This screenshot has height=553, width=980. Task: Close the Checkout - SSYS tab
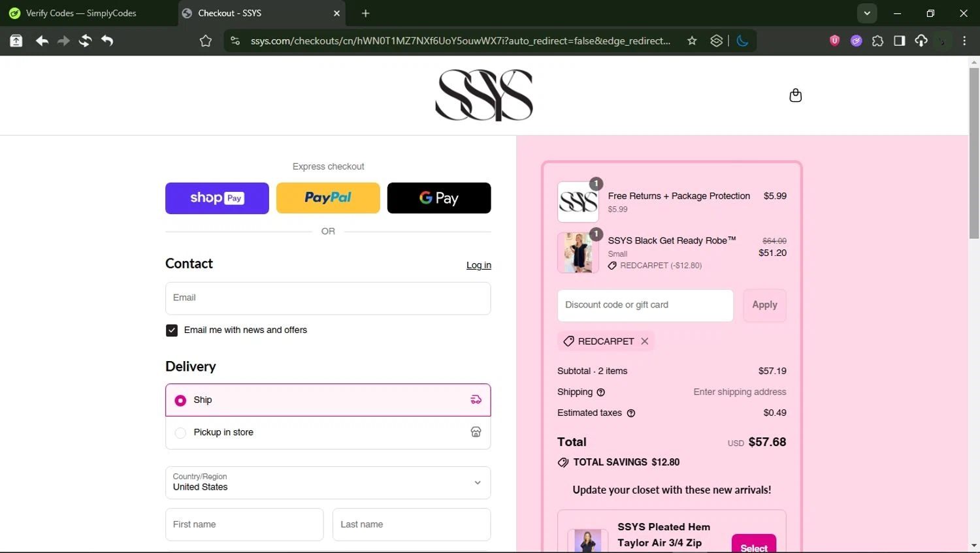click(336, 13)
